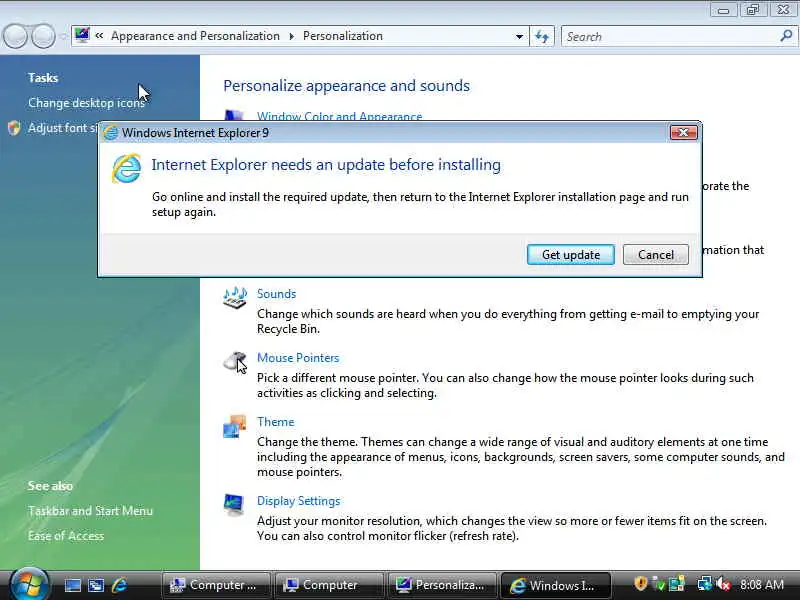Screen dimensions: 800x600
Task: Click the Sounds musical notes icon
Action: [x=235, y=297]
